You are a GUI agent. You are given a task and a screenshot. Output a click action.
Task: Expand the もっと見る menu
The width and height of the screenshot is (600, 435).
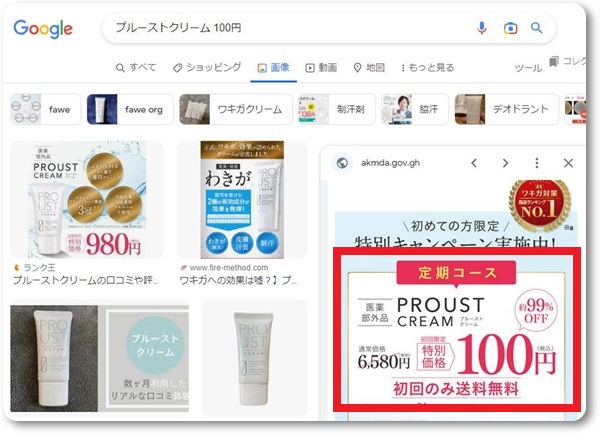427,68
